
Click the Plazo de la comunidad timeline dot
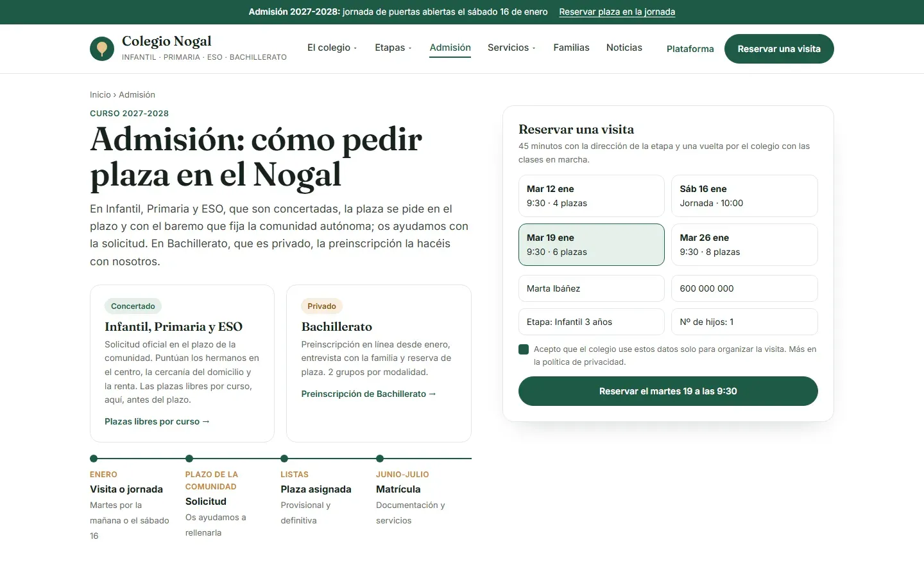[189, 459]
